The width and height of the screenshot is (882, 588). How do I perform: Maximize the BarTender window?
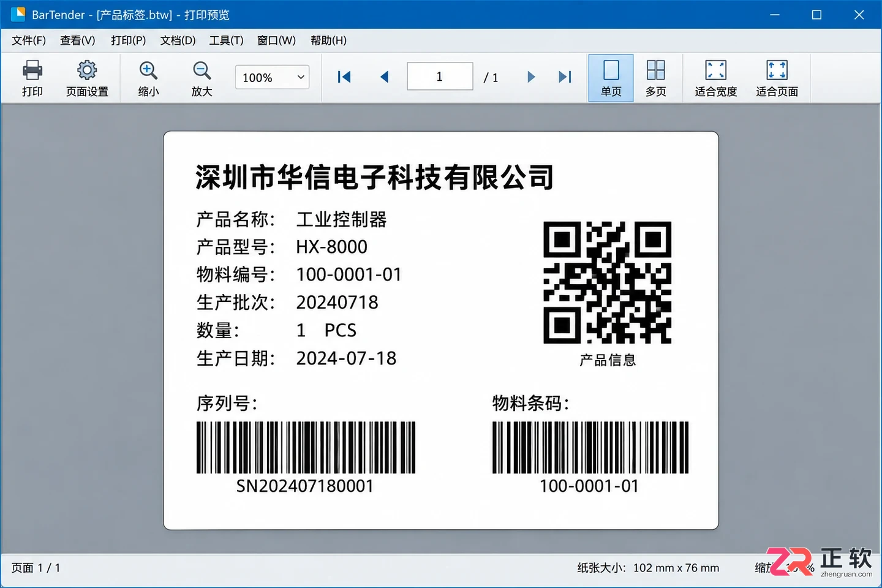(816, 15)
